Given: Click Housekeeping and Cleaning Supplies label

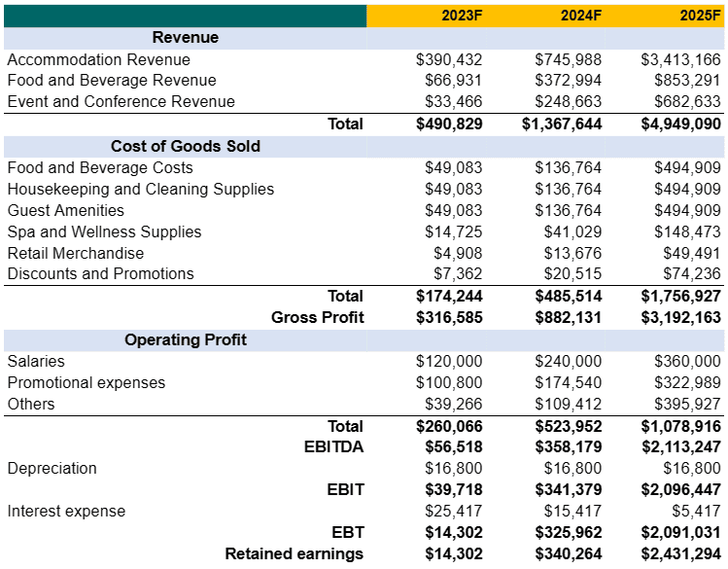Looking at the screenshot, I should tap(141, 189).
